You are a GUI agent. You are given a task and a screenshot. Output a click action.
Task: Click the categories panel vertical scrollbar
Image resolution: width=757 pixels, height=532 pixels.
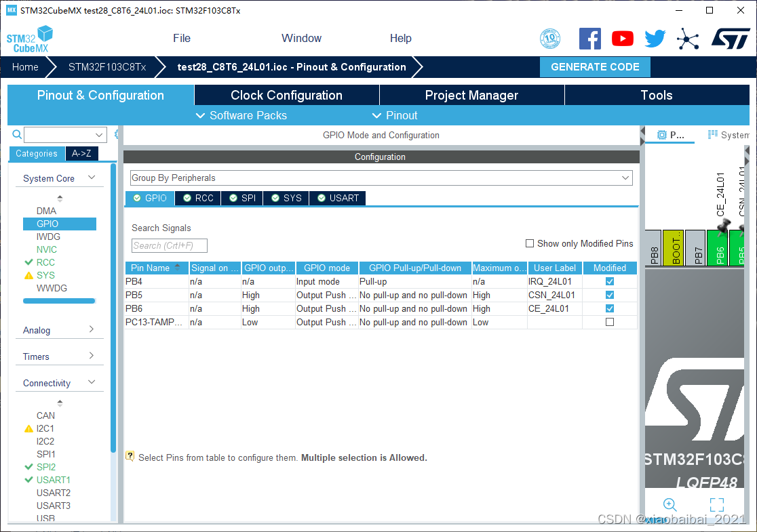113,308
